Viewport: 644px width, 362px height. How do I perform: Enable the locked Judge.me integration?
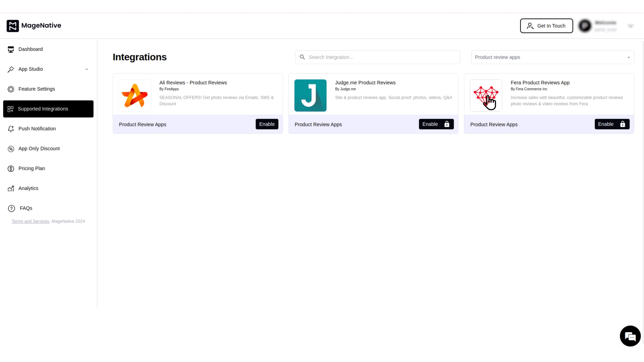pyautogui.click(x=436, y=124)
